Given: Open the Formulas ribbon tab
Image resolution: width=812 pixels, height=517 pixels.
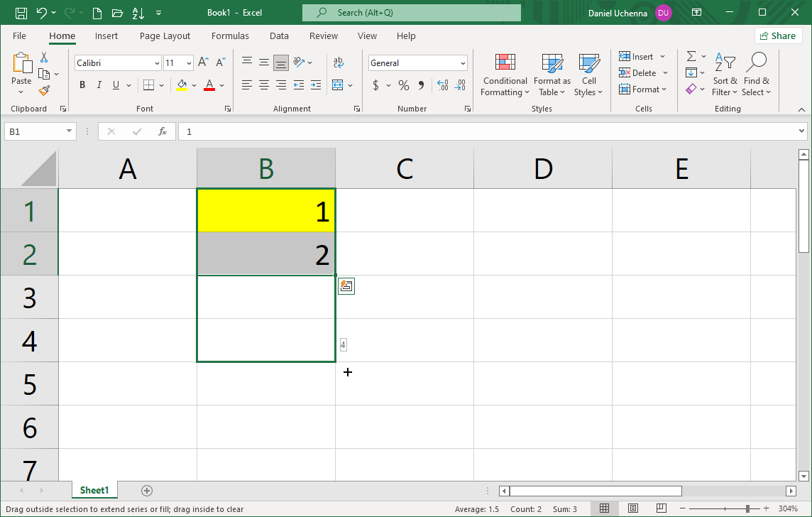Looking at the screenshot, I should [230, 36].
